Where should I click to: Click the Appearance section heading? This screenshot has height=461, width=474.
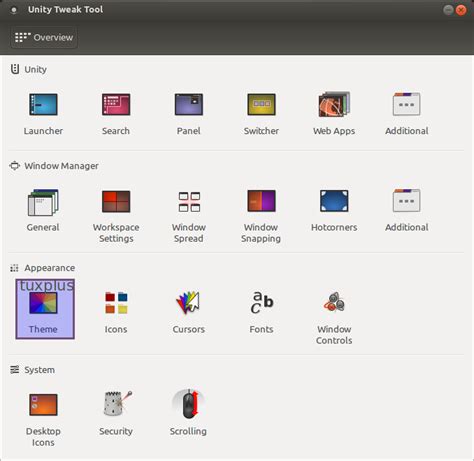point(49,268)
